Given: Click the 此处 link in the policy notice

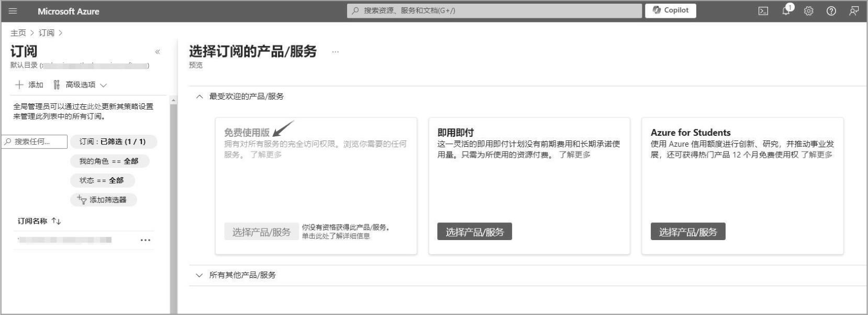Looking at the screenshot, I should coord(94,106).
